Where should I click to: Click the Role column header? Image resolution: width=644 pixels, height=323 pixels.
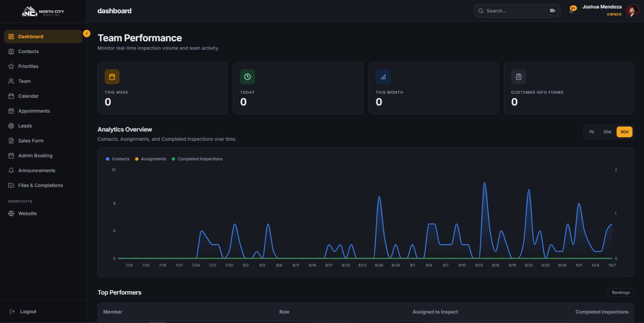click(x=284, y=312)
